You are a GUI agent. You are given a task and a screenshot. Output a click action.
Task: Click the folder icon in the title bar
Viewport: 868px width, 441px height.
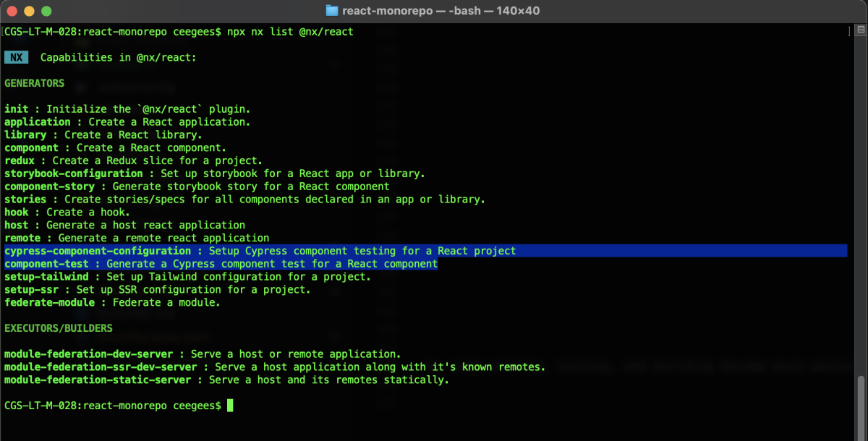332,11
